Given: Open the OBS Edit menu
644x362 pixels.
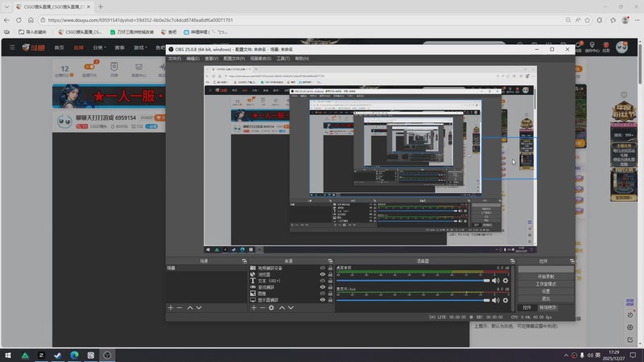Looking at the screenshot, I should pos(193,59).
